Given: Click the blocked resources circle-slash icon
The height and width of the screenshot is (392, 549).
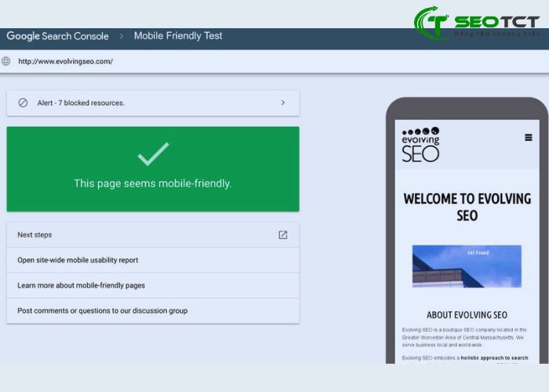Looking at the screenshot, I should [23, 103].
